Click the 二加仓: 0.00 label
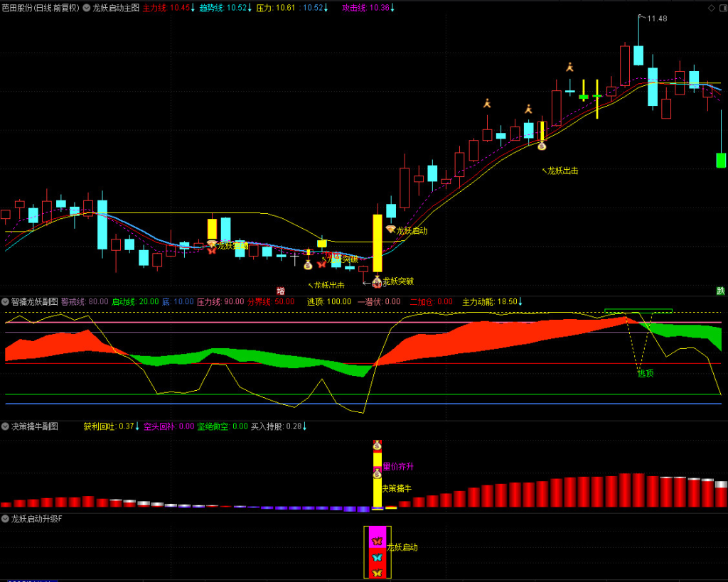This screenshot has height=582, width=728. coord(432,302)
